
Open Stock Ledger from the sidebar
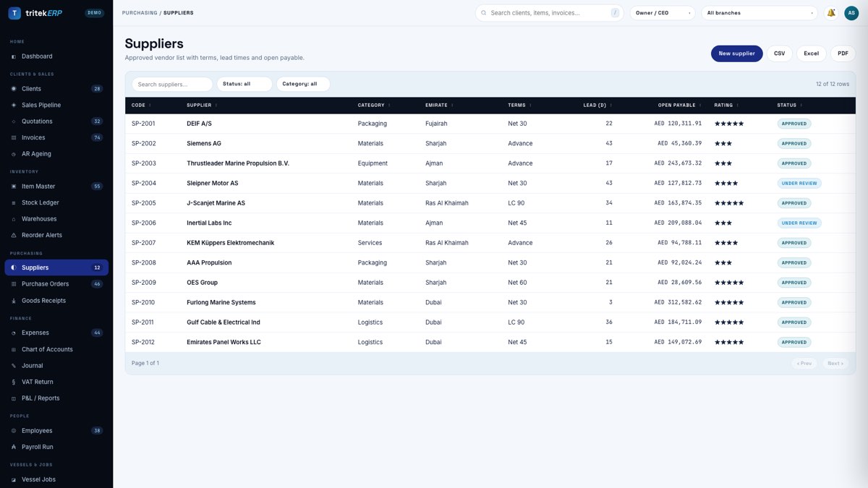coord(56,202)
